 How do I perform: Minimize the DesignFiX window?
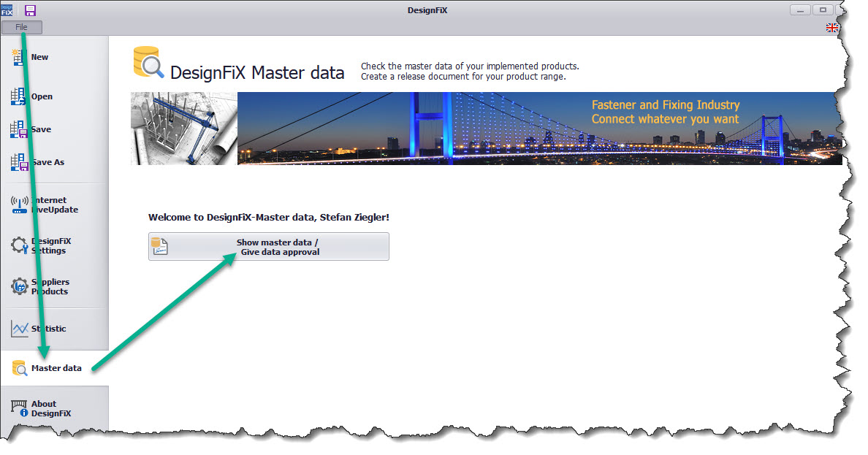[800, 10]
